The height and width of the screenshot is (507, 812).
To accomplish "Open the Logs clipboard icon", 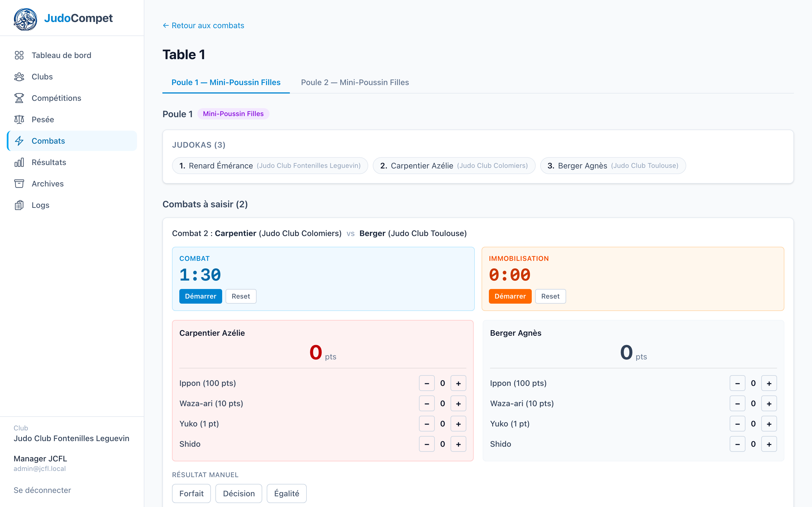I will click(19, 205).
